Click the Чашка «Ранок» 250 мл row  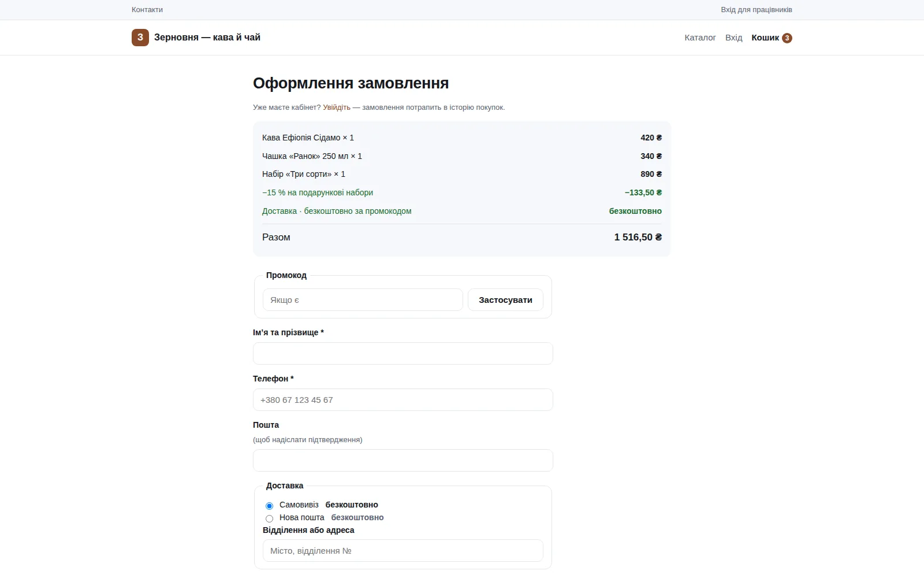pyautogui.click(x=462, y=156)
